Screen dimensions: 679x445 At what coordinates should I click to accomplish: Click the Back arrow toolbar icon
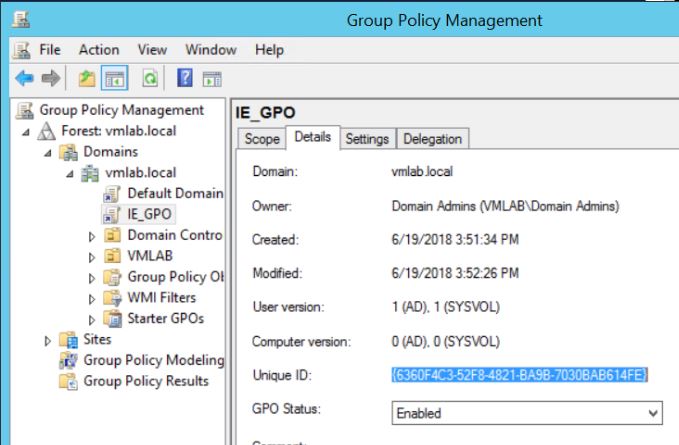click(x=23, y=77)
